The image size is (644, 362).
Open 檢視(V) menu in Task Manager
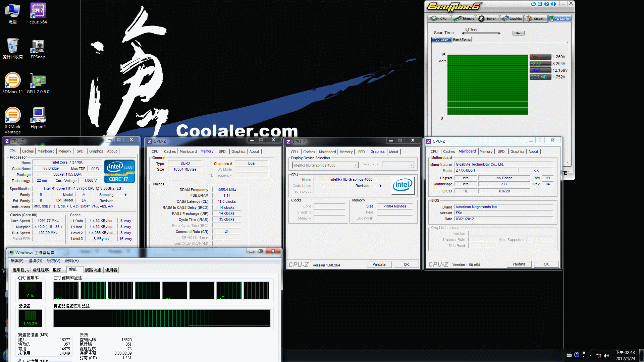point(54,261)
